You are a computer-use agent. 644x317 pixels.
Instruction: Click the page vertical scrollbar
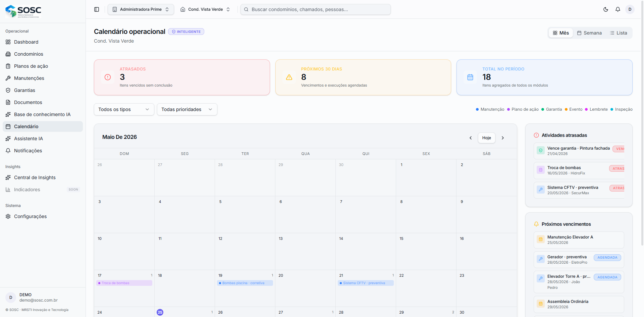[642, 123]
